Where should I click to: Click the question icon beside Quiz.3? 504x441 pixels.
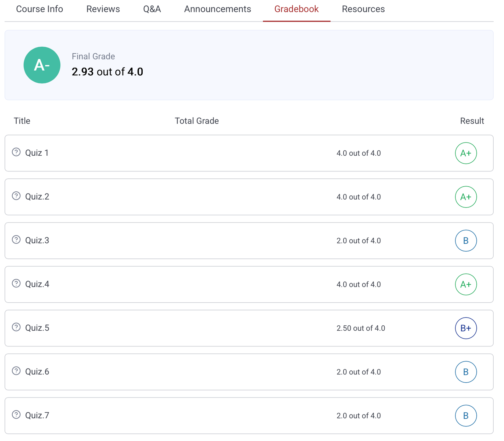16,240
